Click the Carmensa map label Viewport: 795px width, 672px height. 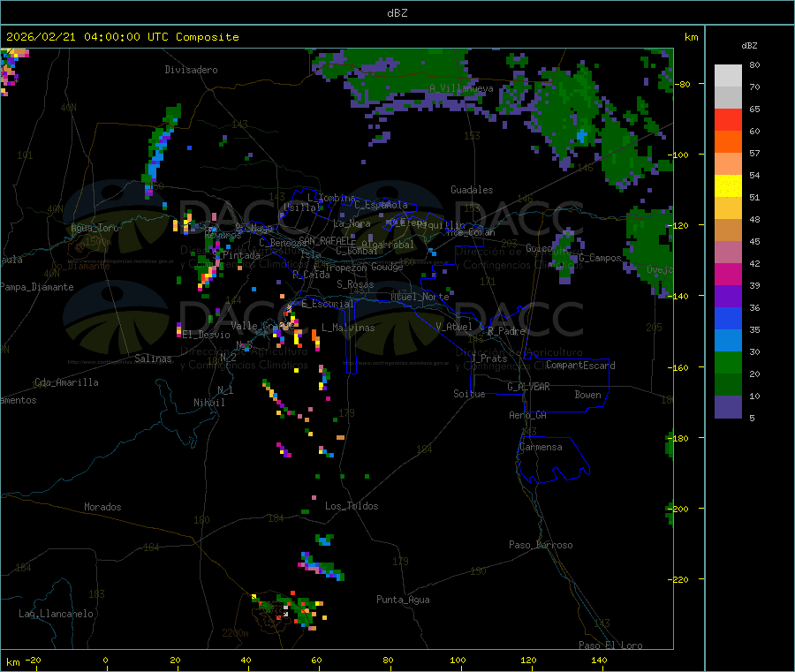tap(541, 448)
